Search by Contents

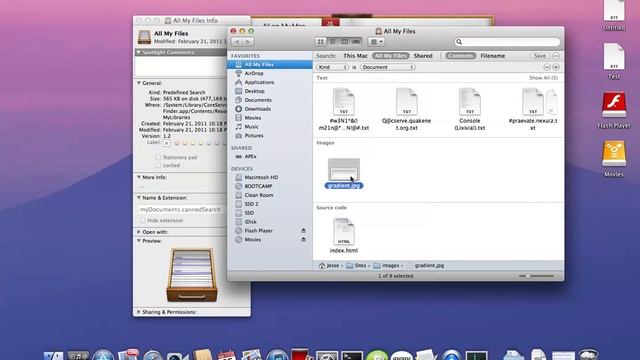[x=460, y=56]
